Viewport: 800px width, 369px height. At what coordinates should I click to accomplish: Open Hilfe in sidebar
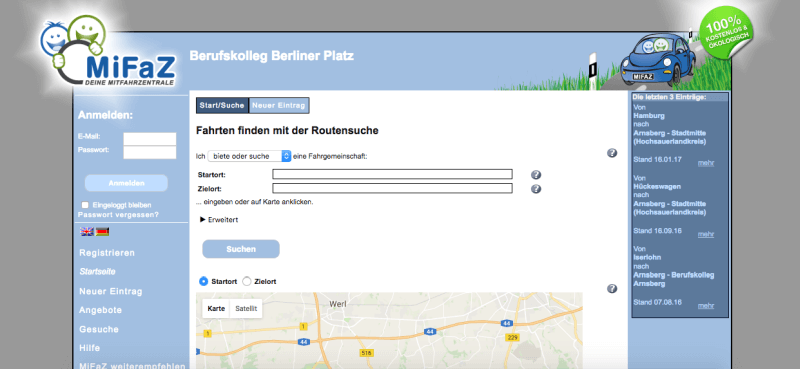click(x=89, y=348)
